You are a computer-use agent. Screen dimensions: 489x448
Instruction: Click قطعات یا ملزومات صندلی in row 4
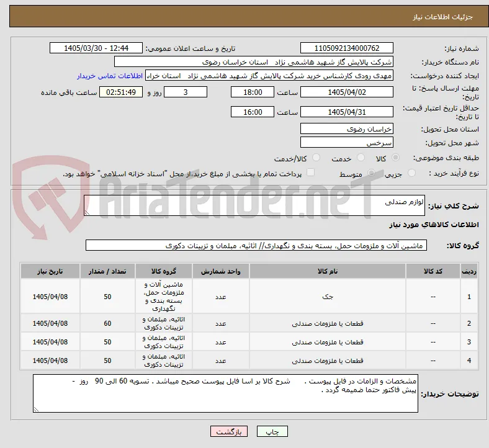pyautogui.click(x=328, y=361)
